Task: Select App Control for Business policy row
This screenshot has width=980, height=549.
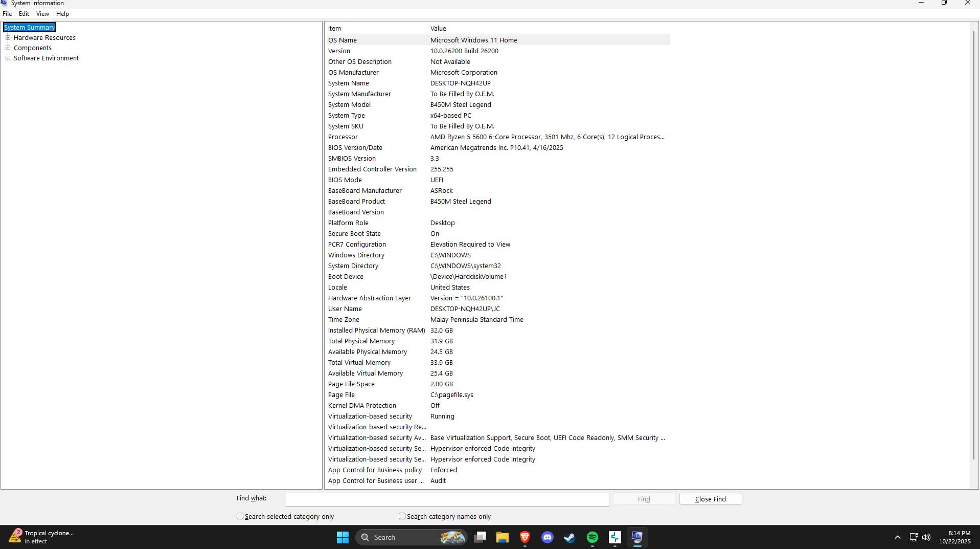Action: pos(497,470)
